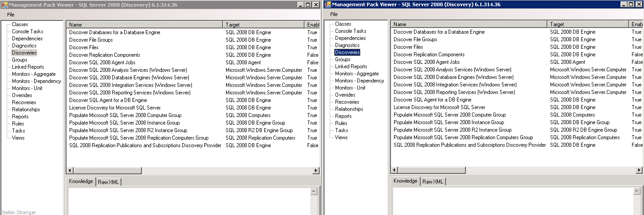
Task: Click right arrow of left window horizontal scrollbar
Action: click(316, 171)
